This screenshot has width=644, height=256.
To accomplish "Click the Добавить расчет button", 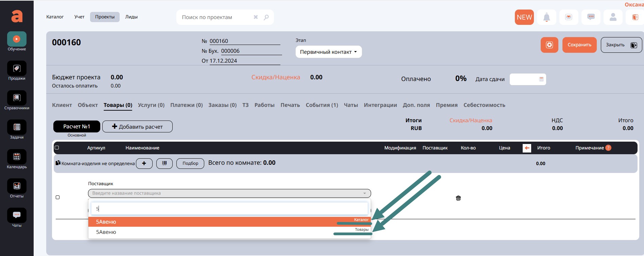I will [x=137, y=127].
